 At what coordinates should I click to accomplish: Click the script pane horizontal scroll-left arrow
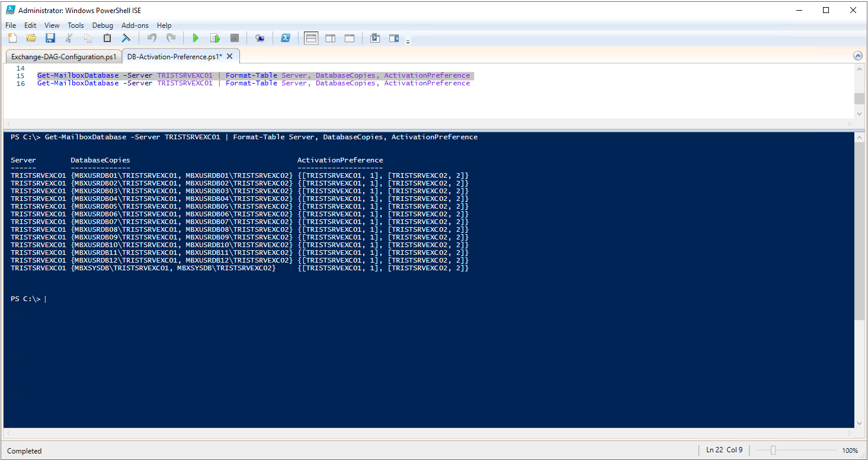pyautogui.click(x=9, y=123)
